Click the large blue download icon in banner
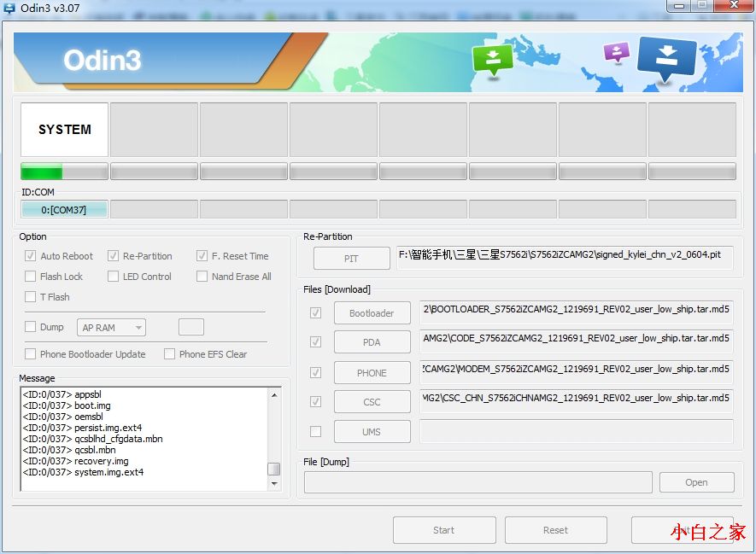This screenshot has height=554, width=756. (x=667, y=59)
